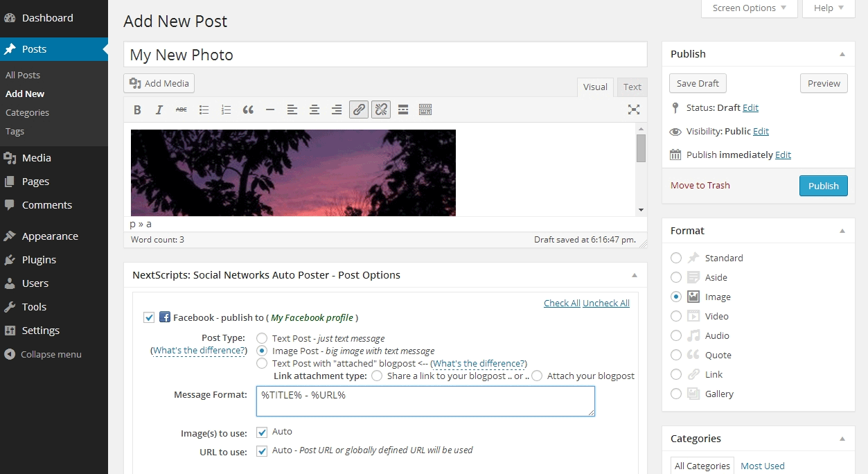Viewport: 868px width, 474px height.
Task: Publish the post
Action: [x=824, y=186]
